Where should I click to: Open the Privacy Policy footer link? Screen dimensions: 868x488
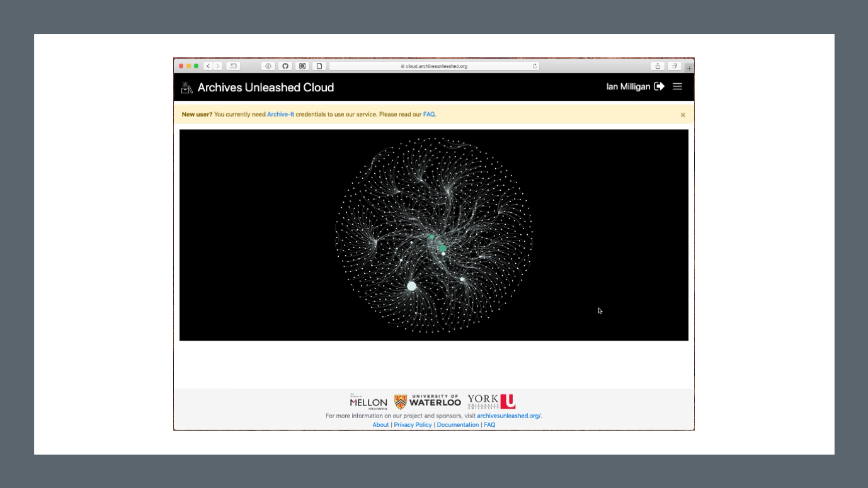click(x=413, y=425)
